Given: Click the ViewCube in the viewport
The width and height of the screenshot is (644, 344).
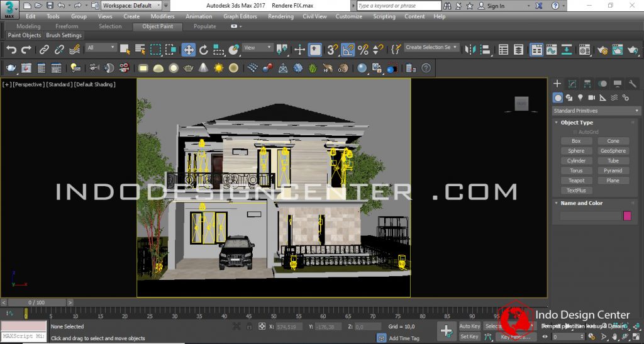Looking at the screenshot, I should point(521,103).
